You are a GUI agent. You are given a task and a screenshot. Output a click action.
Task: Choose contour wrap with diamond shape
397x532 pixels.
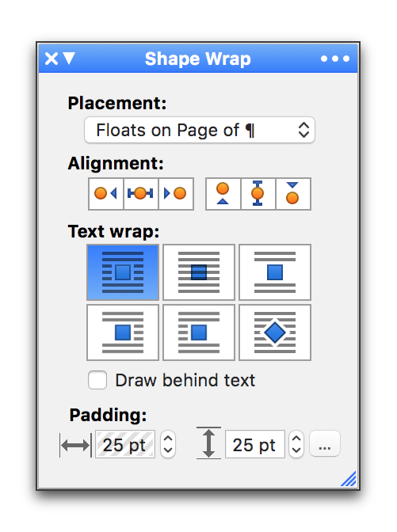pyautogui.click(x=275, y=332)
